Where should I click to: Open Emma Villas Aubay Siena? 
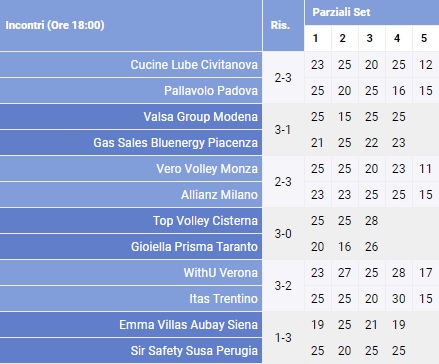188,325
